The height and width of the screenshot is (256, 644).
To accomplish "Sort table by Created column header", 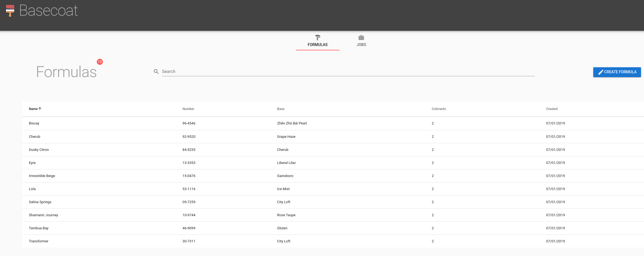I will point(552,109).
